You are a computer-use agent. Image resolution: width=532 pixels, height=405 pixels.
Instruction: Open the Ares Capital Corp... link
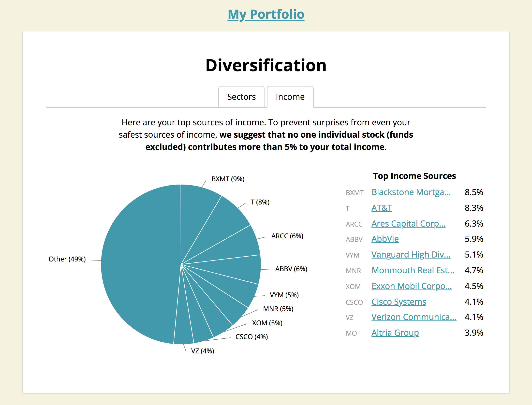coord(408,224)
